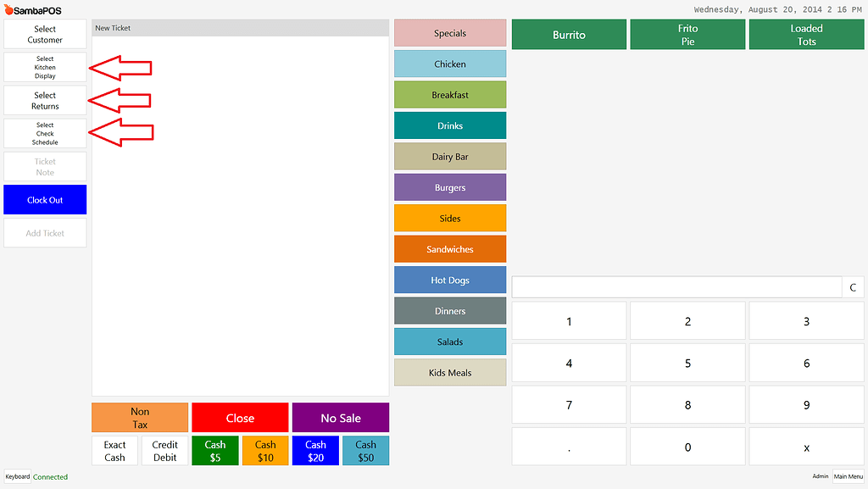Select Returns
This screenshot has height=489, width=868.
click(44, 100)
